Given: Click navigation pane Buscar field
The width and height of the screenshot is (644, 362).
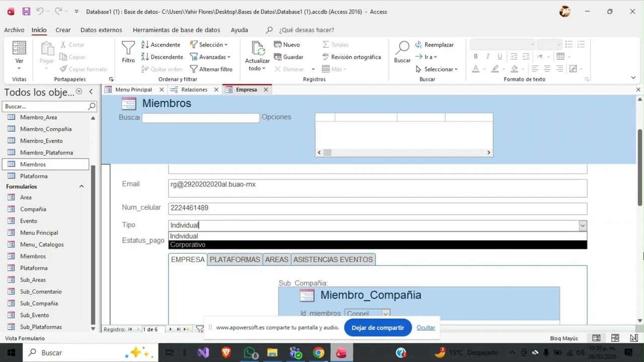Looking at the screenshot, I should pyautogui.click(x=45, y=107).
